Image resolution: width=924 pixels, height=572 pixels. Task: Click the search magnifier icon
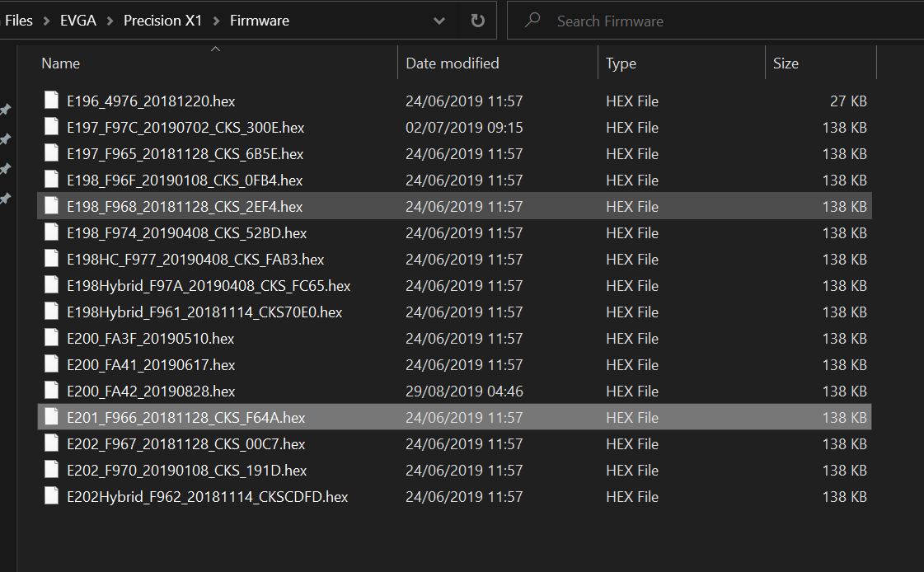tap(532, 21)
